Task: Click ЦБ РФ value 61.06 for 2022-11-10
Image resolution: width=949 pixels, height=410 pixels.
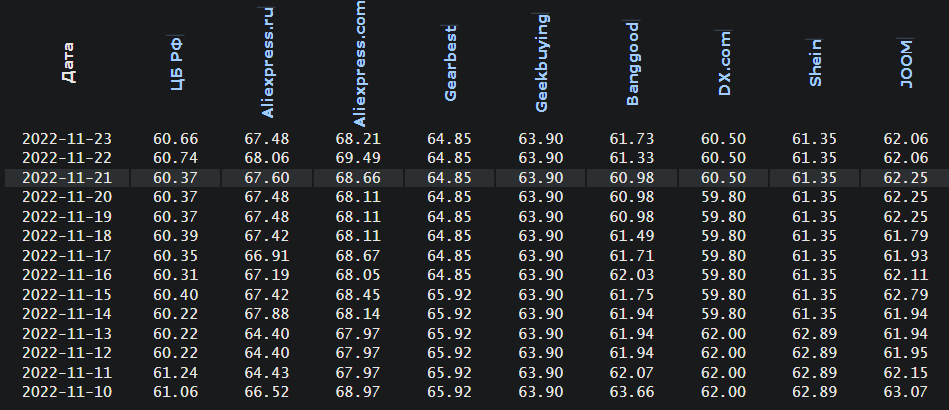Action: coord(176,392)
